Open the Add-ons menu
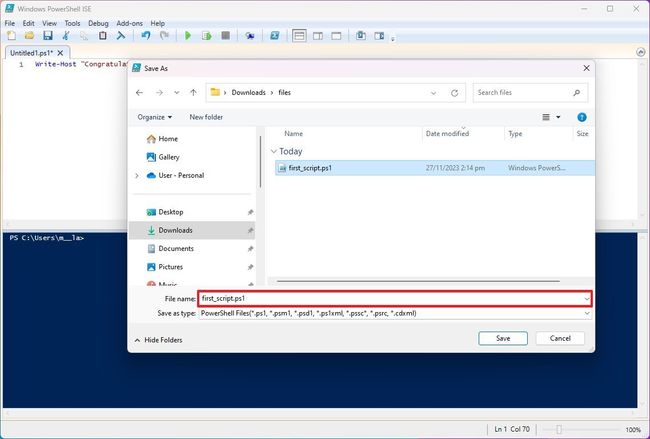The image size is (650, 439). tap(129, 23)
